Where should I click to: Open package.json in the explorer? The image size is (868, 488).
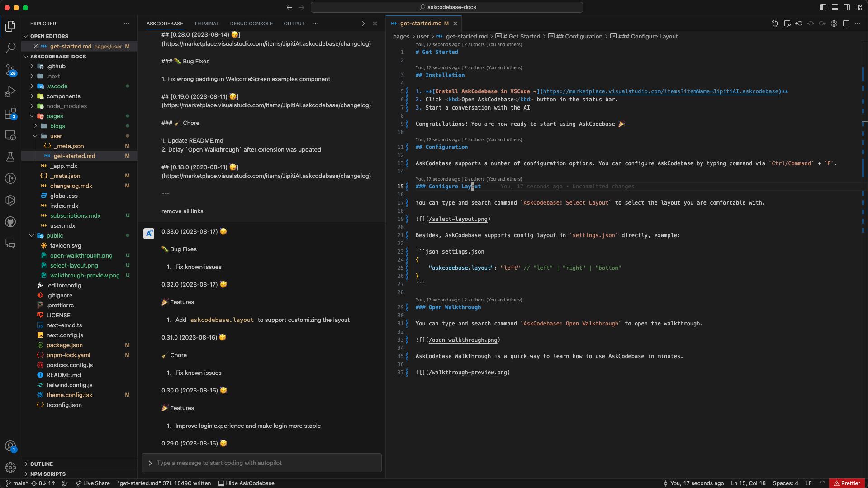click(65, 345)
